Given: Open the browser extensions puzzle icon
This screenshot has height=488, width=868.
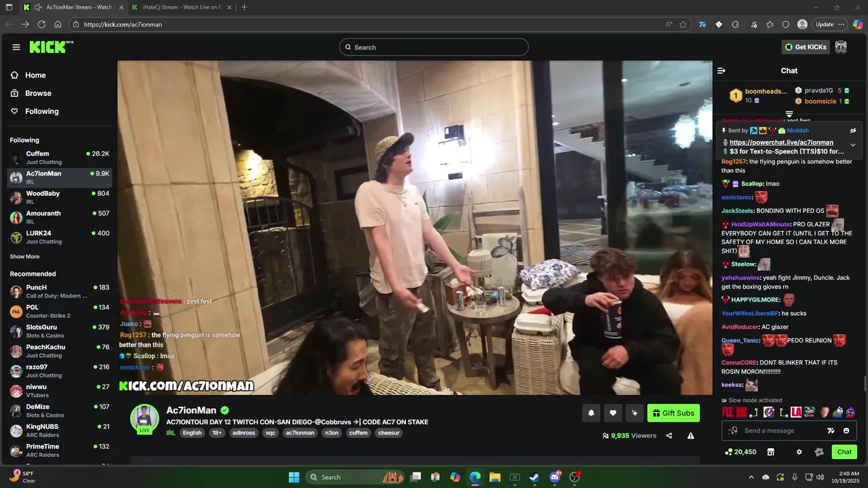Looking at the screenshot, I should coord(735,24).
